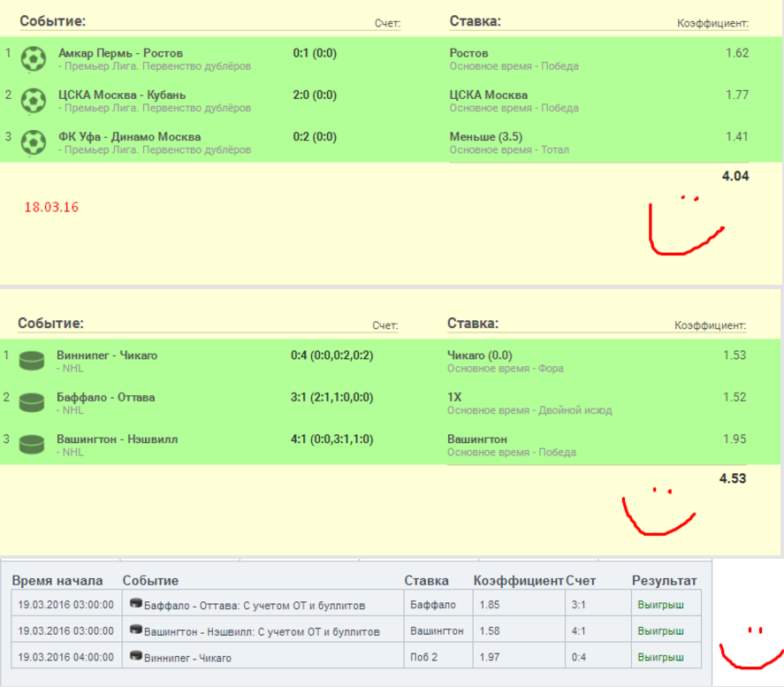Click 'Выигрыш' in the Баффало table row
The width and height of the screenshot is (784, 687).
tap(660, 605)
